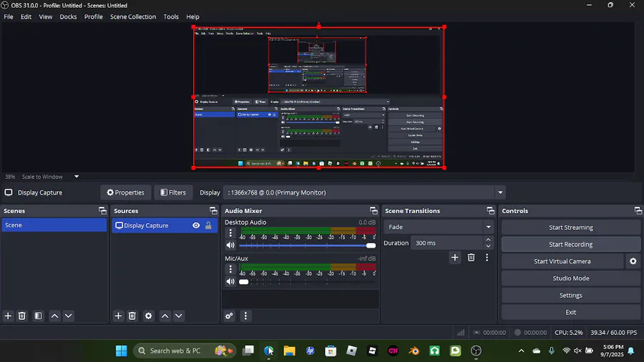The width and height of the screenshot is (644, 362).
Task: Select Display Capture source row
Action: point(165,225)
